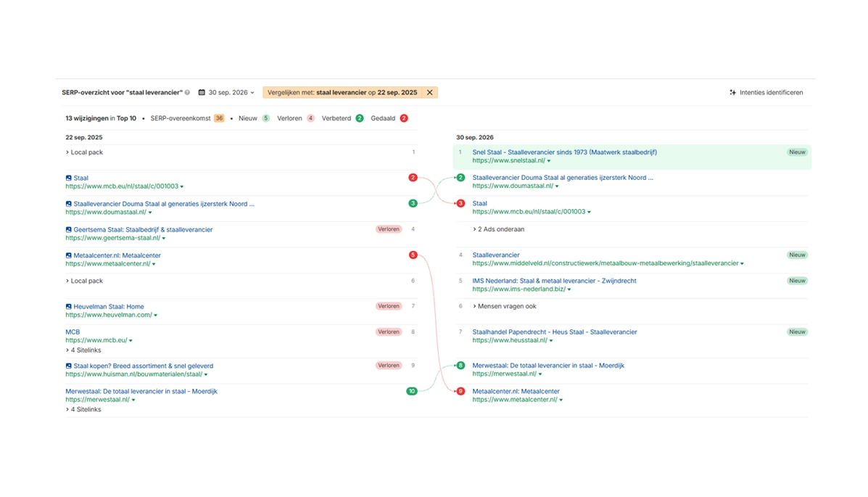The height and width of the screenshot is (497, 868).
Task: Filter by Gedaald changes
Action: (x=389, y=118)
